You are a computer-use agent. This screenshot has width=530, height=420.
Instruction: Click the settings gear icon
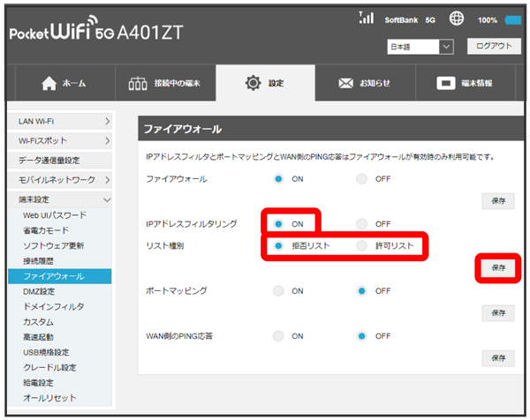(252, 84)
